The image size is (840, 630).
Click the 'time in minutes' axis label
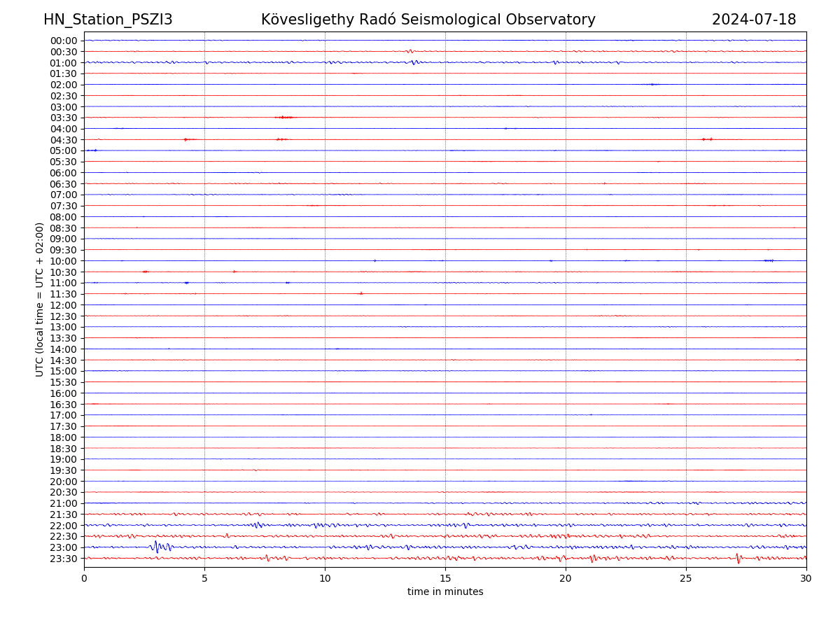click(x=445, y=592)
